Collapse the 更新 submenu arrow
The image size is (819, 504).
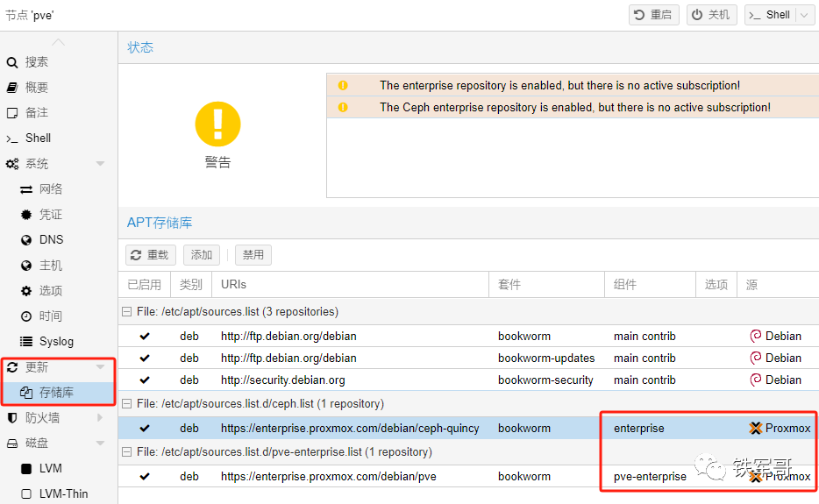click(101, 367)
